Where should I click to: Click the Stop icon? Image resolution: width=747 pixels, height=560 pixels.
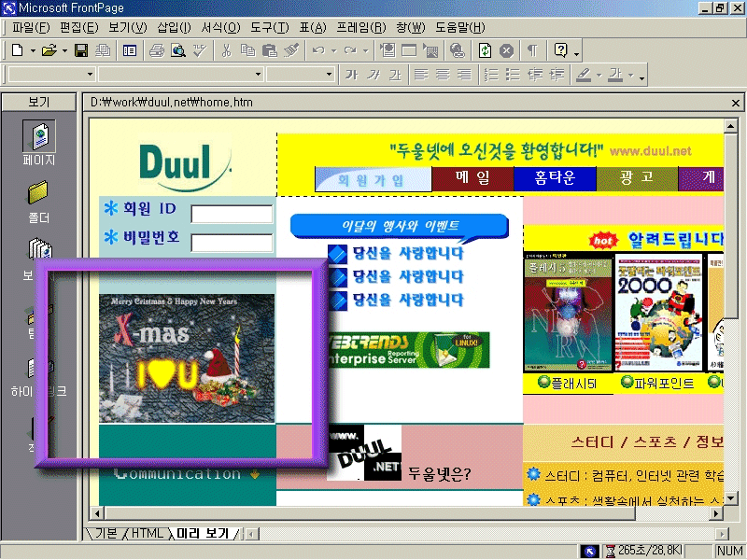506,50
